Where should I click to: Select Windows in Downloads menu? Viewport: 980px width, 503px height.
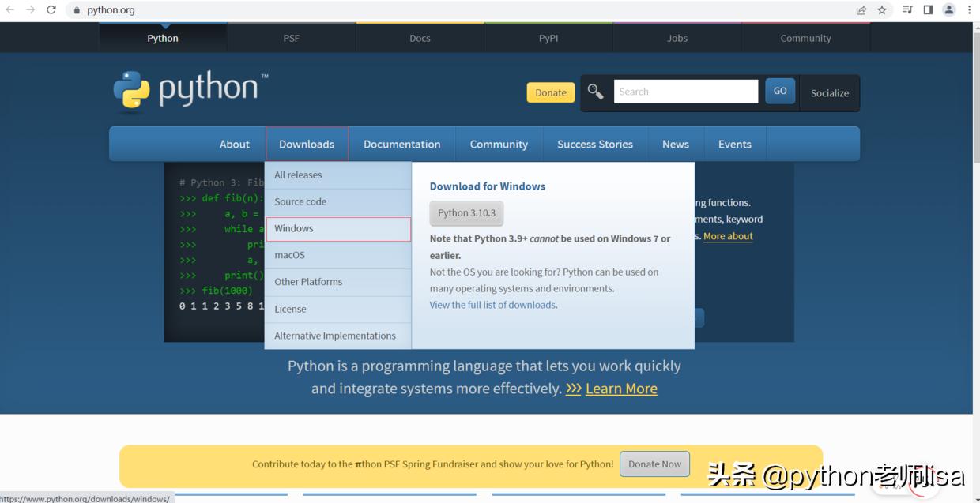tap(338, 229)
